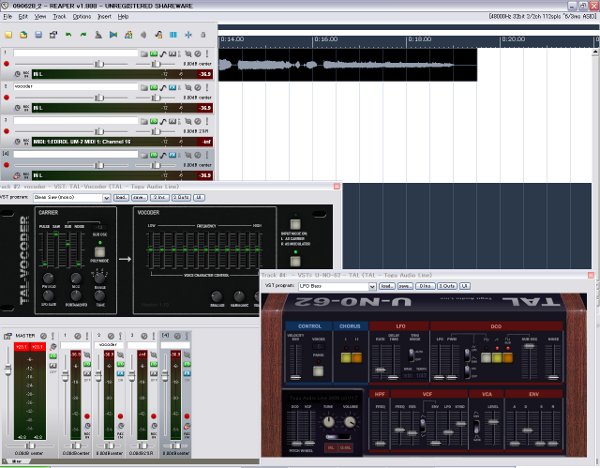Open the Insert menu

point(104,17)
